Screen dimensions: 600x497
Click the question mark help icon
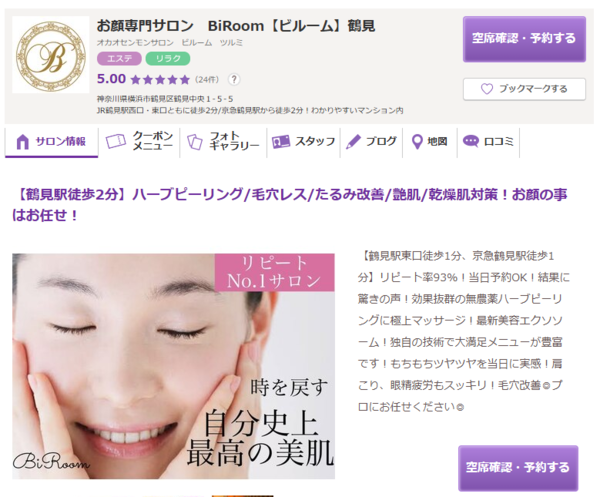tap(234, 80)
